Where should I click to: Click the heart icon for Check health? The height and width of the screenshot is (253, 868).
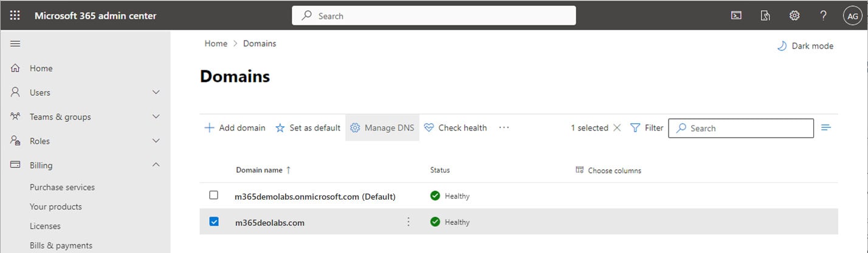point(429,128)
